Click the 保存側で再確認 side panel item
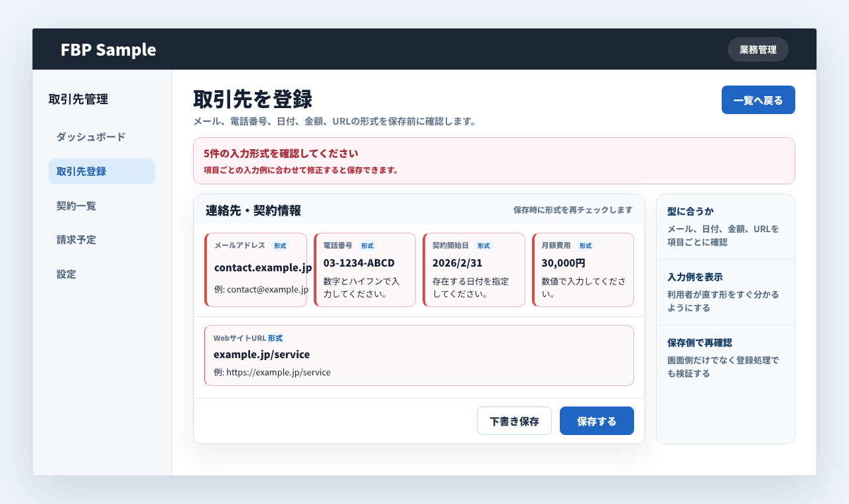Screen dimensions: 849x504 [726, 358]
